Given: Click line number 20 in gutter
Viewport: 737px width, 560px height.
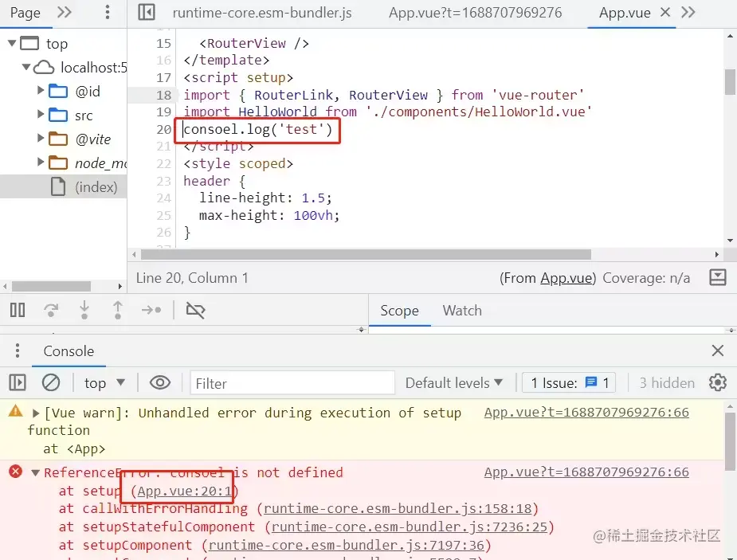Looking at the screenshot, I should 163,129.
